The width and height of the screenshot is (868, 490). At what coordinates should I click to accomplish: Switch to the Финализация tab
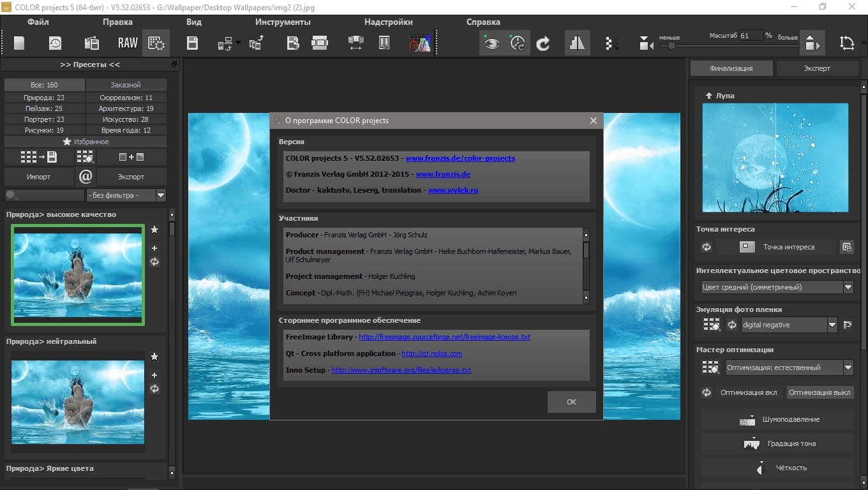point(731,68)
